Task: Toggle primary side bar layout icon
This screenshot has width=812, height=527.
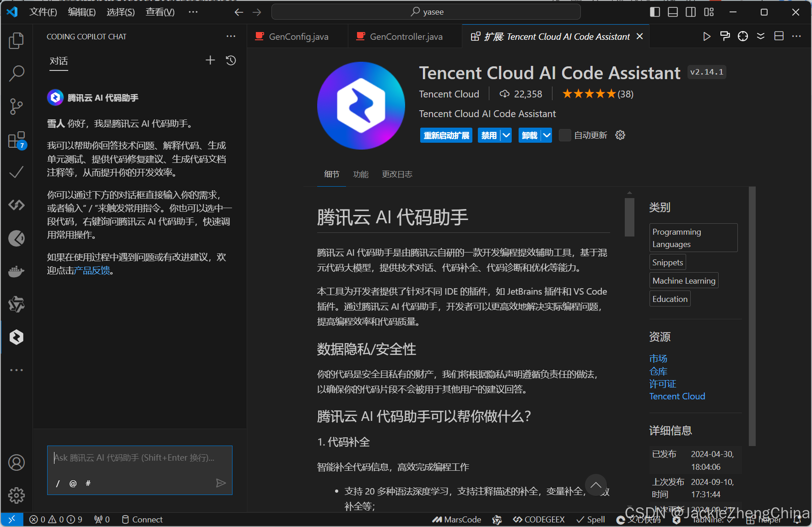Action: point(655,12)
